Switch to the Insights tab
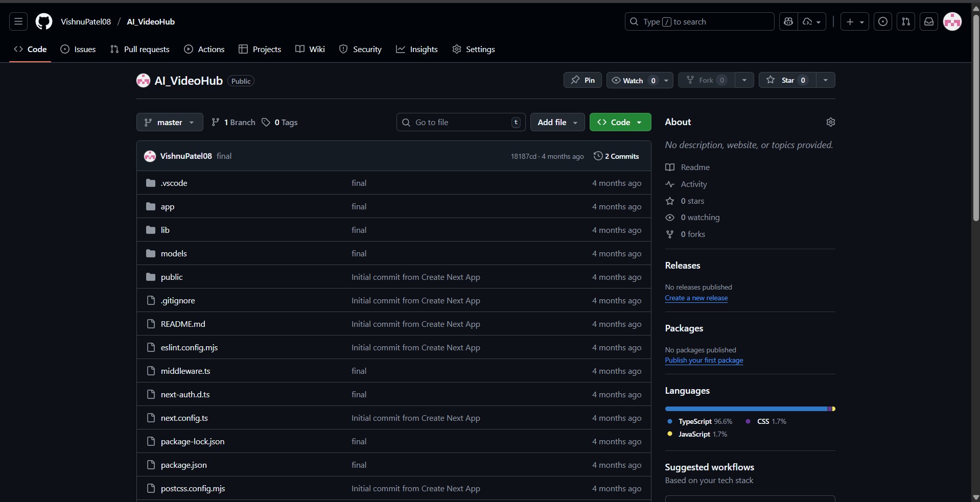 click(x=417, y=49)
